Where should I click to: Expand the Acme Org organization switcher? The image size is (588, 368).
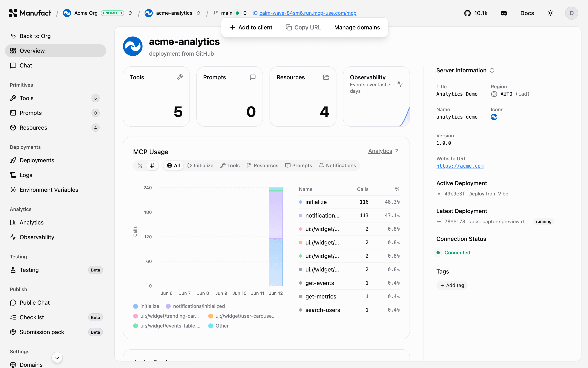[130, 13]
